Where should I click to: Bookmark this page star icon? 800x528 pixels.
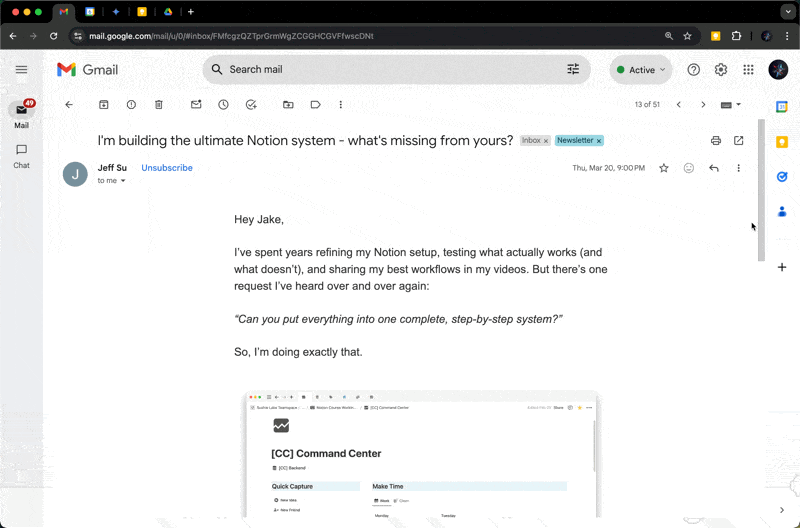[687, 36]
